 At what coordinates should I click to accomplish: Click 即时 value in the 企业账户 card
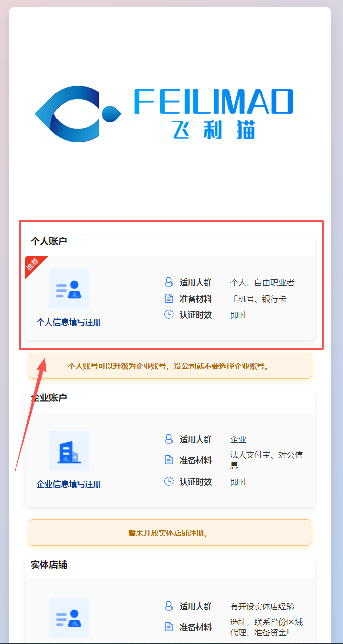pos(238,482)
